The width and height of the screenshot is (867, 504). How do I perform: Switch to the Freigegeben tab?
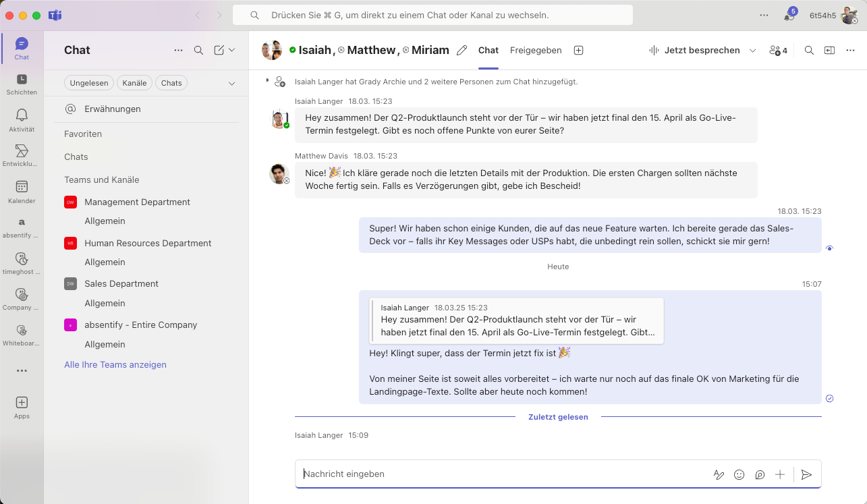coord(536,50)
